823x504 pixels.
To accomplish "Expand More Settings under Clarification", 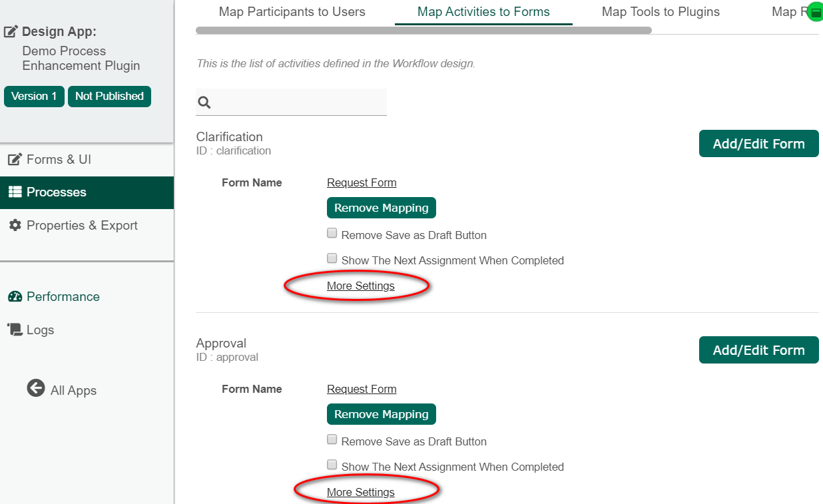I will (360, 286).
